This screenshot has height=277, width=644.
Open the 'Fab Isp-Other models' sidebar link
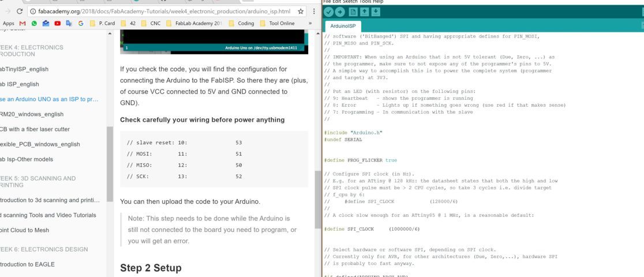click(x=27, y=159)
